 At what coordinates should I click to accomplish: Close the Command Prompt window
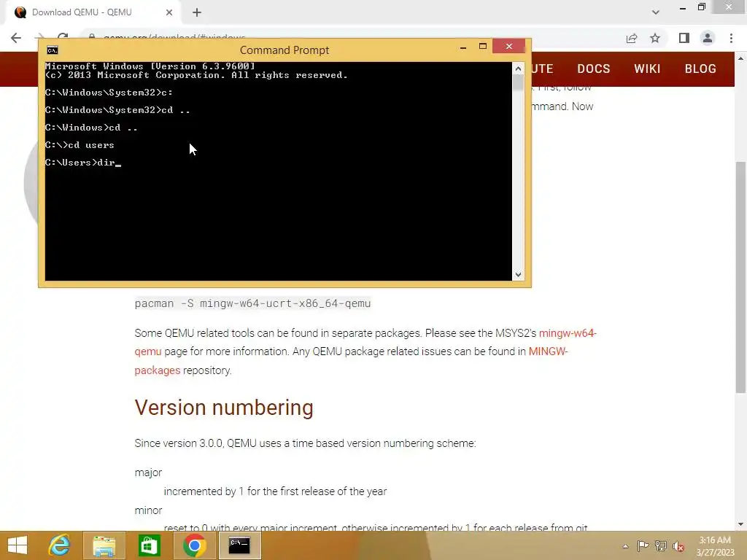508,46
